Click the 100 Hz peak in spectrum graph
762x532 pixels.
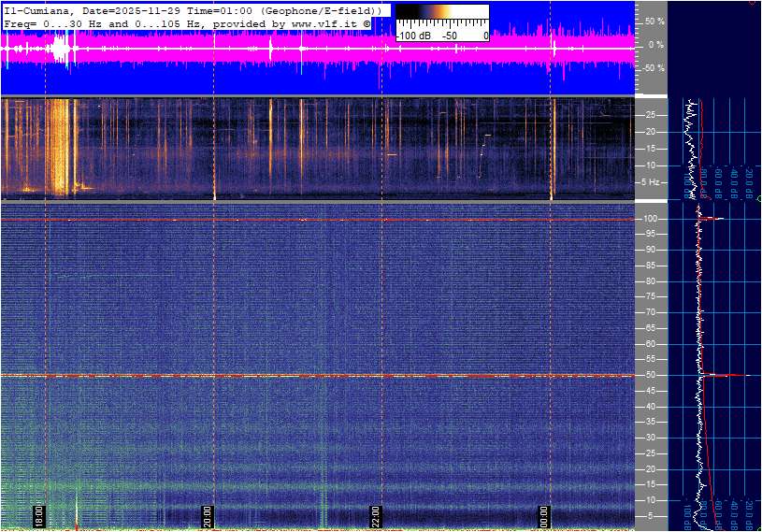(712, 219)
